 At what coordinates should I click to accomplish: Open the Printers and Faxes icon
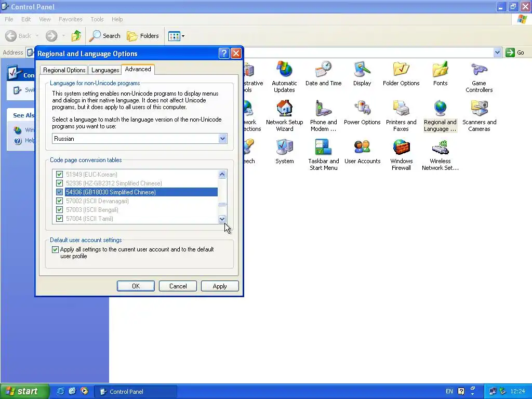tap(401, 116)
